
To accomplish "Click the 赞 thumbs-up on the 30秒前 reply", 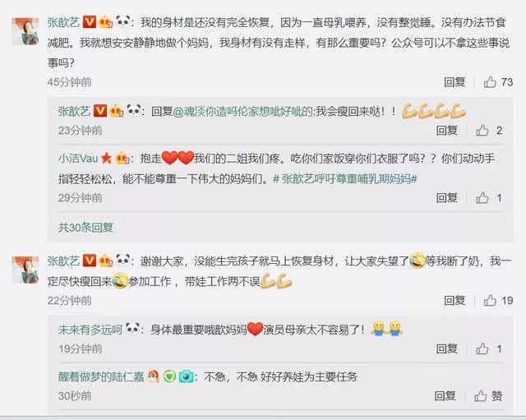I will [x=480, y=396].
